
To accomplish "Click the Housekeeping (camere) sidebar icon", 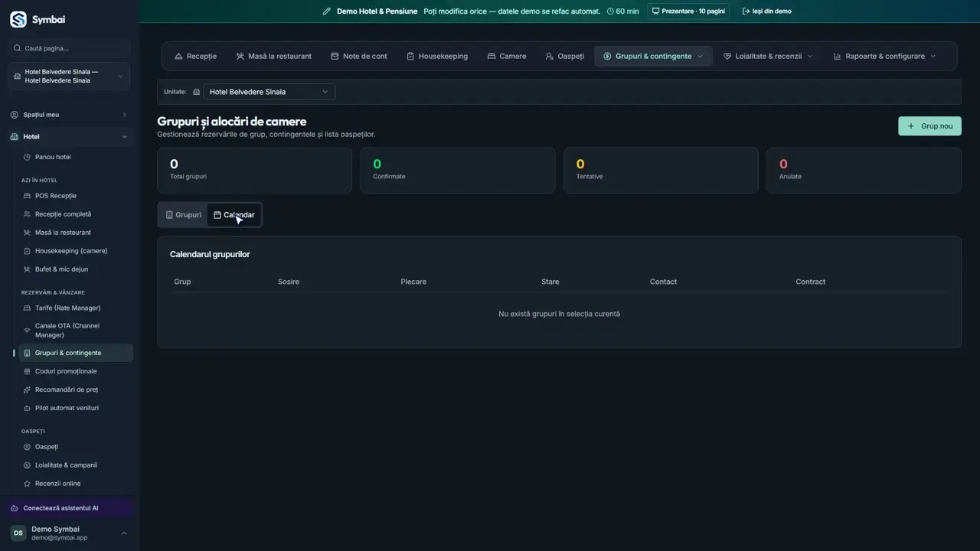I will (27, 251).
